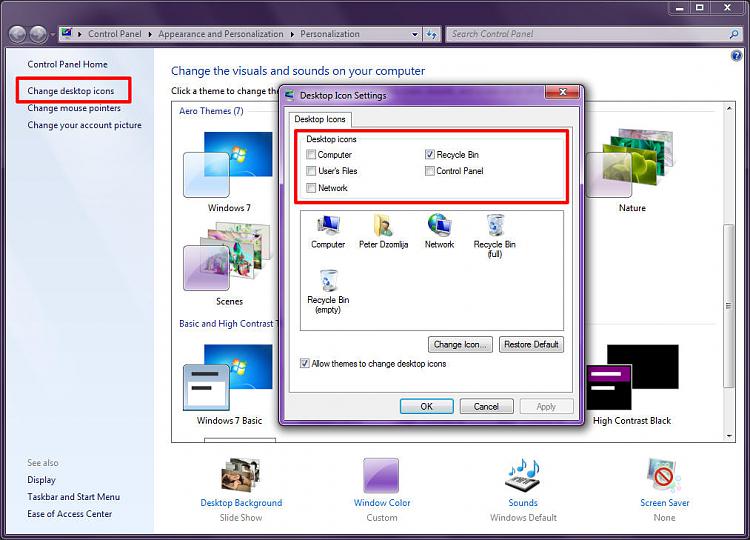Viewport: 750px width, 540px height.
Task: Select the Peter Dzomlija user folder icon
Action: (x=383, y=231)
